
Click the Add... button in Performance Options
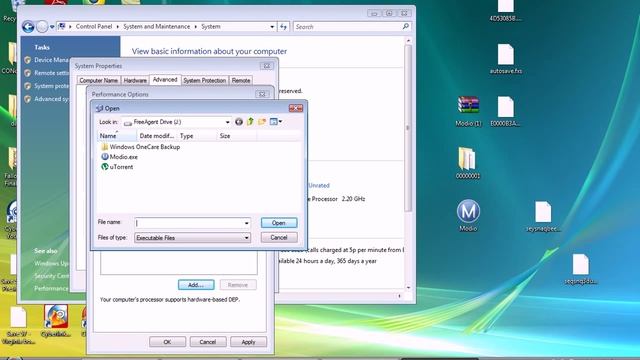tap(196, 285)
